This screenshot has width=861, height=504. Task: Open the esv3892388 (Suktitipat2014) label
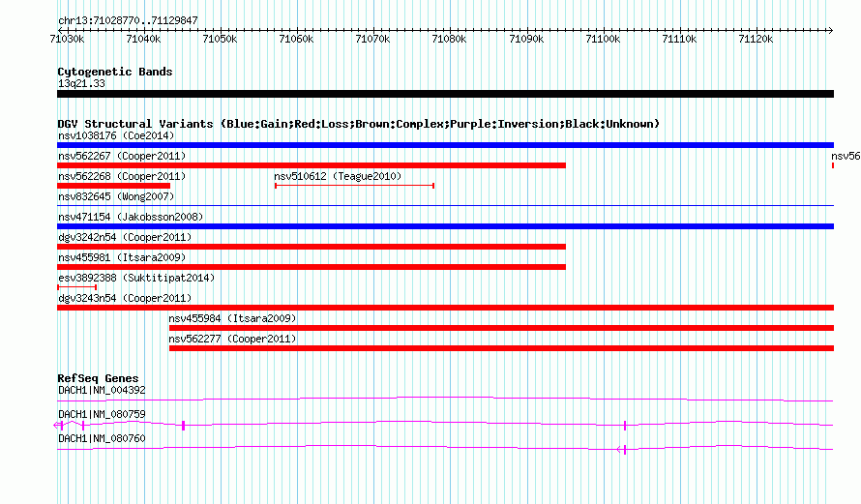(x=136, y=278)
